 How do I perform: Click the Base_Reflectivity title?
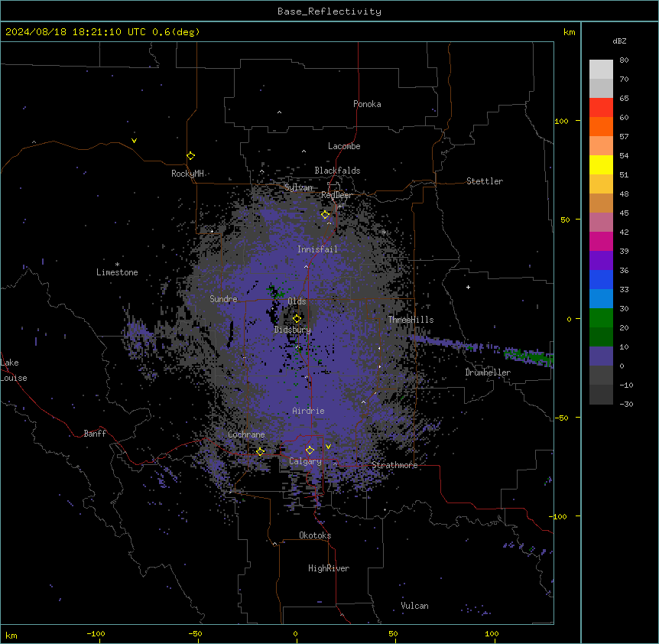click(329, 11)
